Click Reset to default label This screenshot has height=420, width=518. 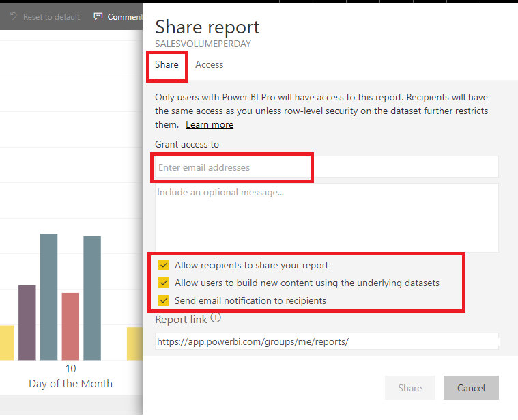pyautogui.click(x=52, y=17)
